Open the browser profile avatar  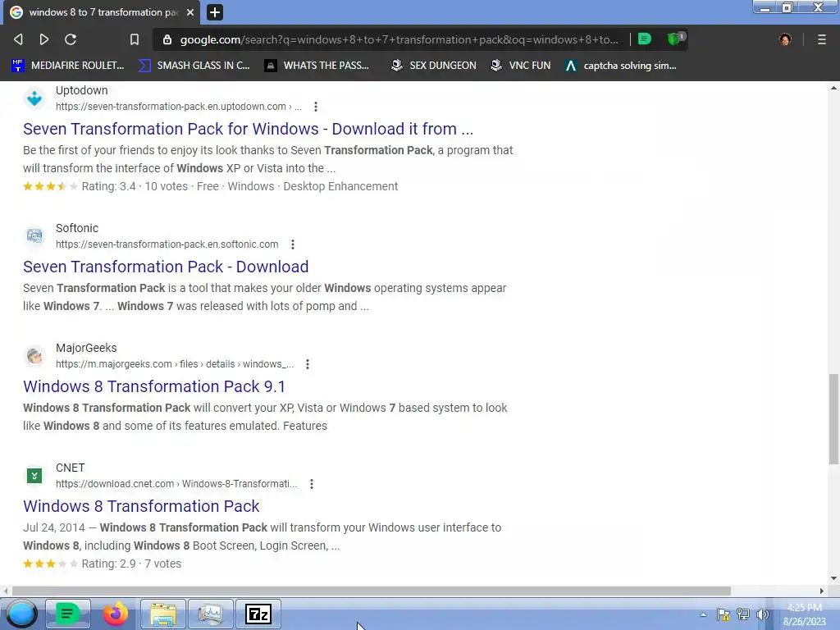[x=785, y=39]
